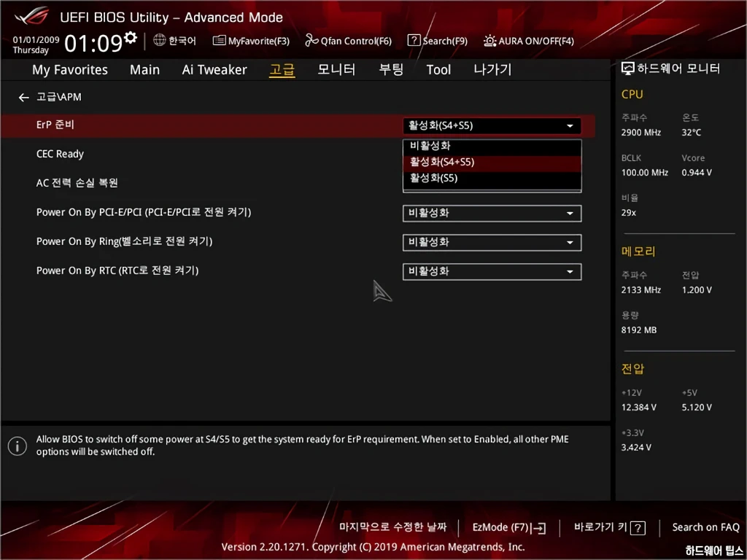The height and width of the screenshot is (560, 747).
Task: Click the back arrow next to 고급\APM
Action: click(23, 98)
